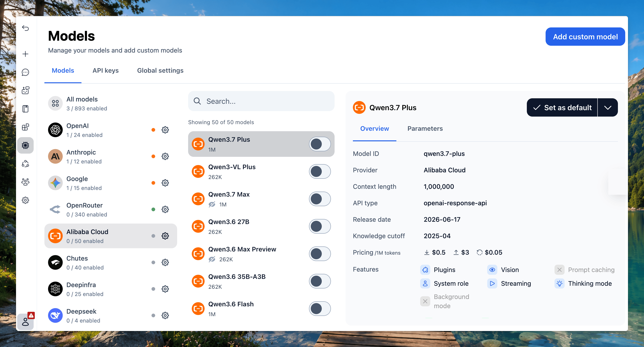Open Alibaba Cloud provider settings gear
The image size is (644, 347).
coord(165,236)
